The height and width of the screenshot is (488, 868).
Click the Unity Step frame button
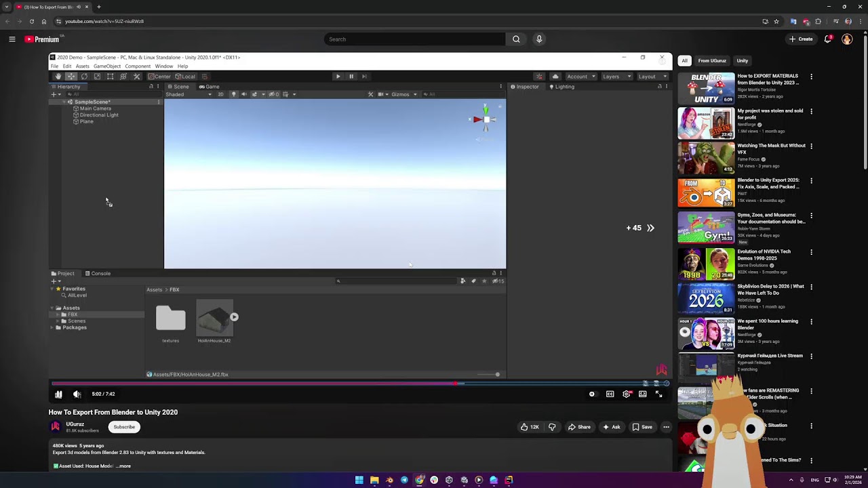pyautogui.click(x=364, y=77)
